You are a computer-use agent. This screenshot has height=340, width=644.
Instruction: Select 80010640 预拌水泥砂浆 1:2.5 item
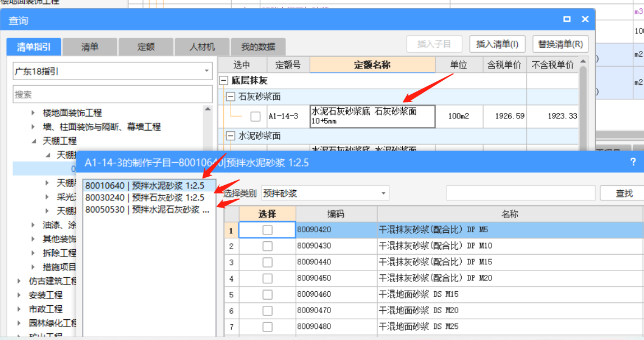pos(149,186)
